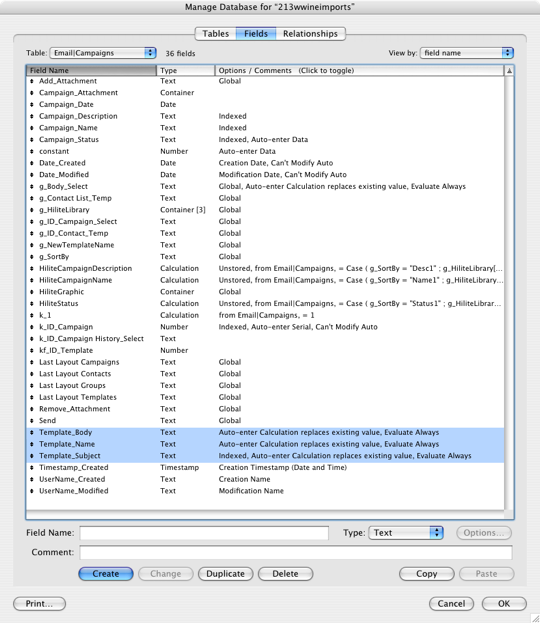Screen dimensions: 540x623
Task: Click the reorder handle for Campaign_Attachment field
Action: pyautogui.click(x=32, y=93)
